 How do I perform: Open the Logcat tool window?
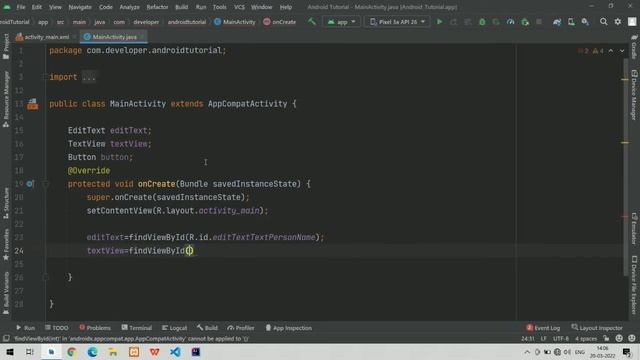(x=174, y=328)
